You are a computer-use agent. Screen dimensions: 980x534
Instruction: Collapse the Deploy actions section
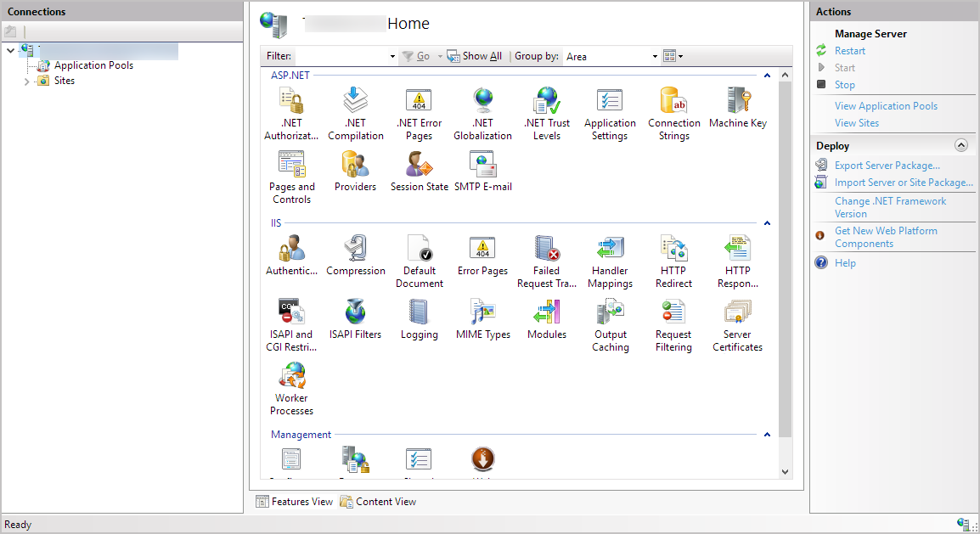click(x=961, y=145)
